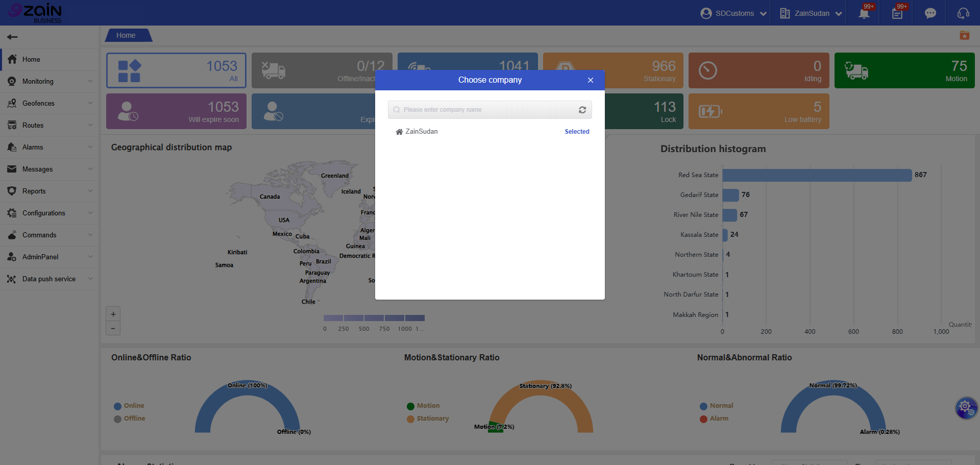Image resolution: width=980 pixels, height=465 pixels.
Task: Open the task list clipboard icon
Action: click(x=897, y=13)
